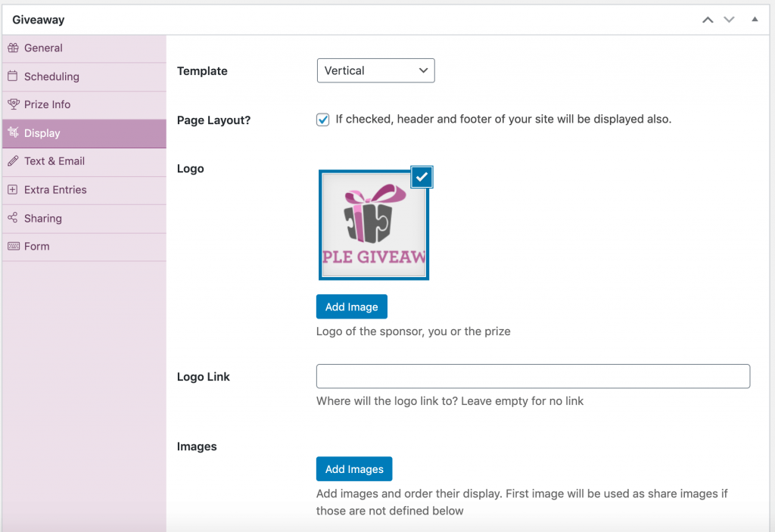Select the Display tab
775x532 pixels.
click(x=84, y=133)
